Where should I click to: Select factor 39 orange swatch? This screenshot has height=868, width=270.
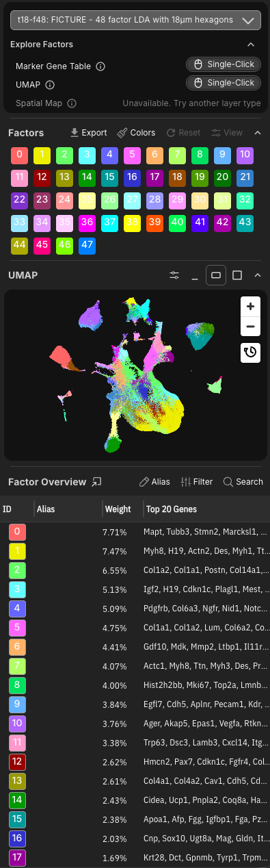(155, 222)
